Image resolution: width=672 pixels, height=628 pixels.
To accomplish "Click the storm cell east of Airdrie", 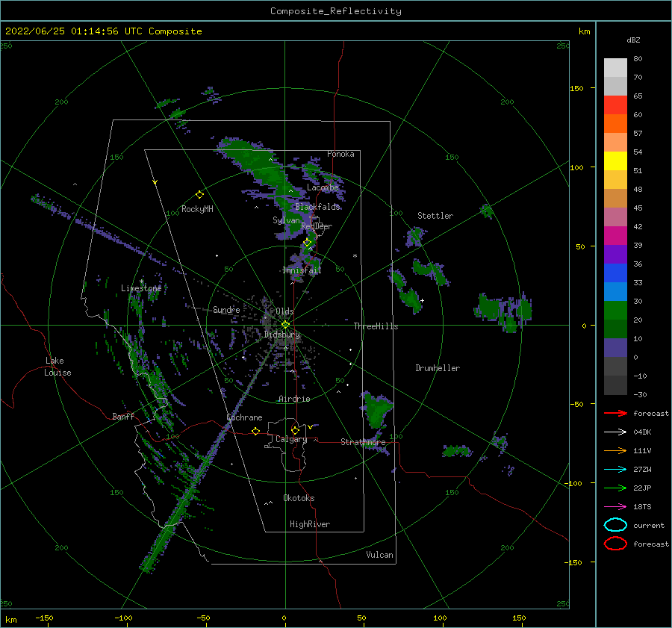I will click(x=376, y=409).
